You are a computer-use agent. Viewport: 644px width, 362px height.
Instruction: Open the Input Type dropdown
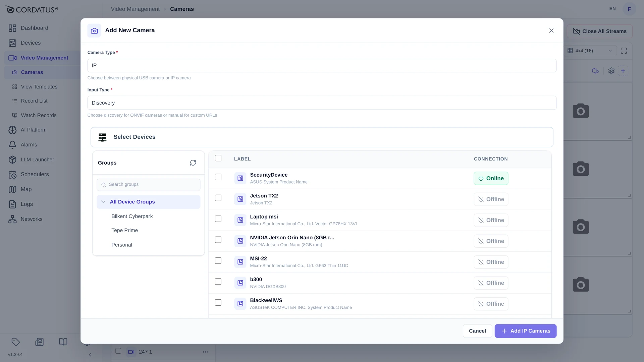[322, 103]
